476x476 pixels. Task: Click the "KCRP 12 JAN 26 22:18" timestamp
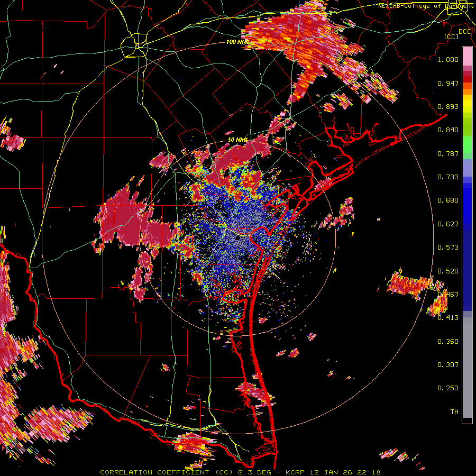click(333, 472)
